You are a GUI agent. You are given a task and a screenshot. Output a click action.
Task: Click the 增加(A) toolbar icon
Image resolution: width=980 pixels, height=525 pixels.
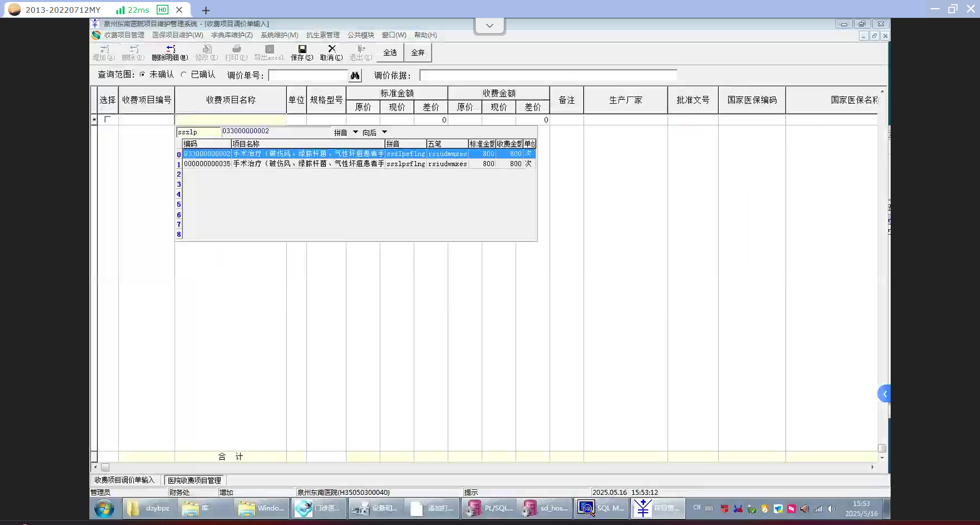point(104,49)
